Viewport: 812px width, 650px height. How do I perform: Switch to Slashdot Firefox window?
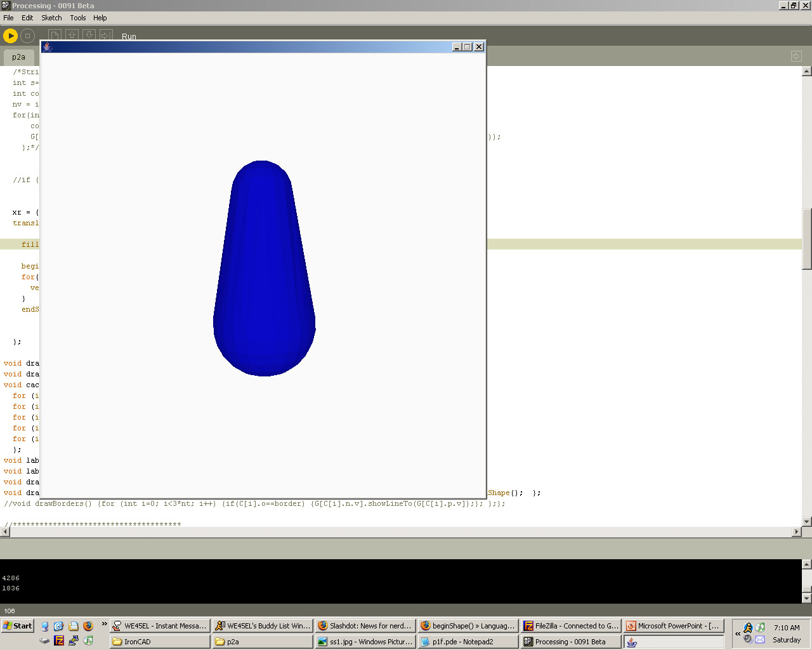tap(365, 626)
